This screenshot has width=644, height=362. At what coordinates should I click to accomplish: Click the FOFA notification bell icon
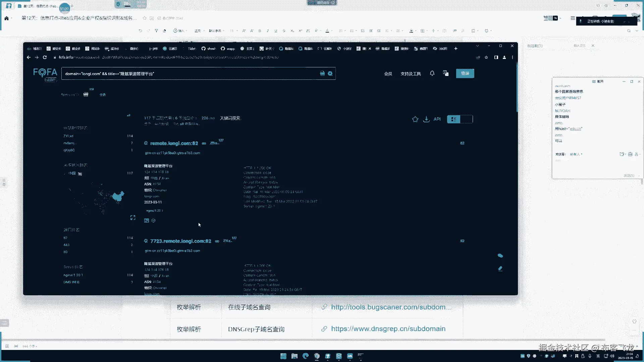432,73
